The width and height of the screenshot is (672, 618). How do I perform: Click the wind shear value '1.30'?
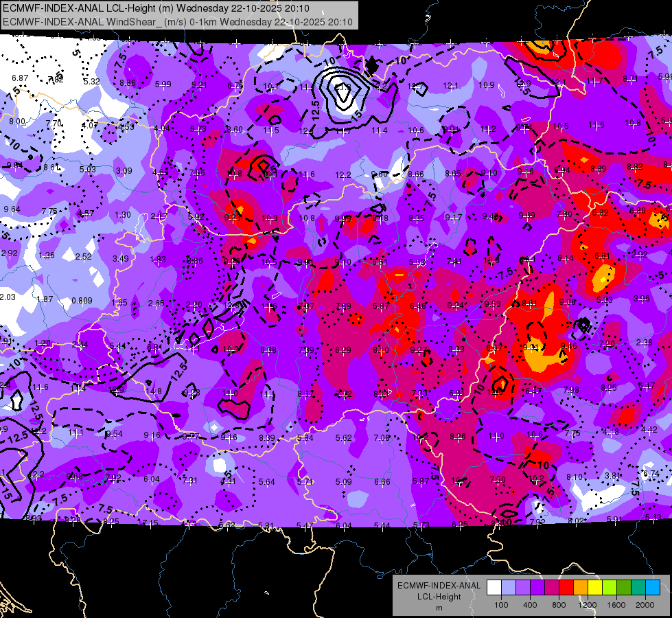pos(123,214)
